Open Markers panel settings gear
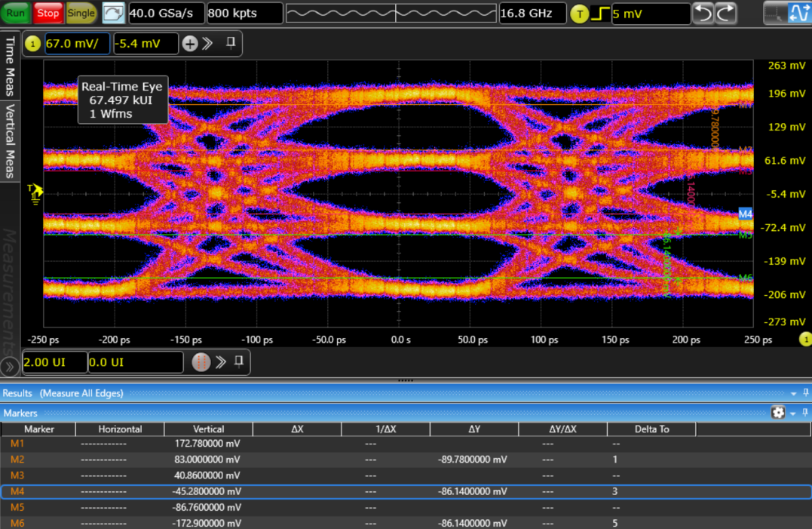Screen dimensions: 812x529 (x=778, y=413)
